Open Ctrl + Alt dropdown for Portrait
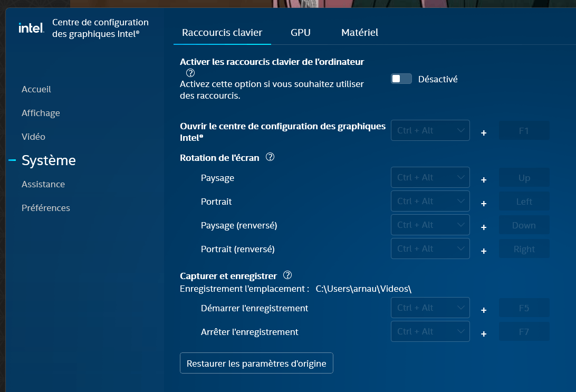 click(x=430, y=201)
